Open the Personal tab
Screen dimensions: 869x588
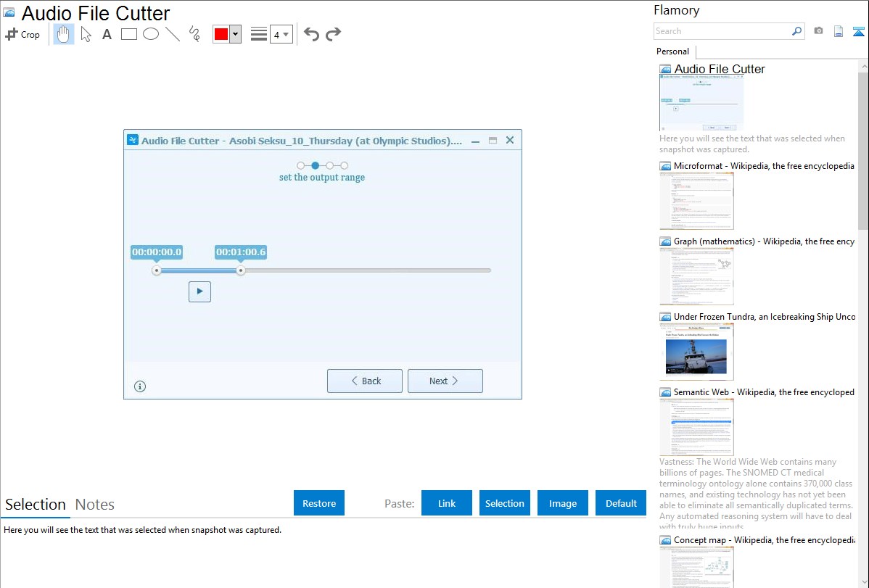coord(673,51)
